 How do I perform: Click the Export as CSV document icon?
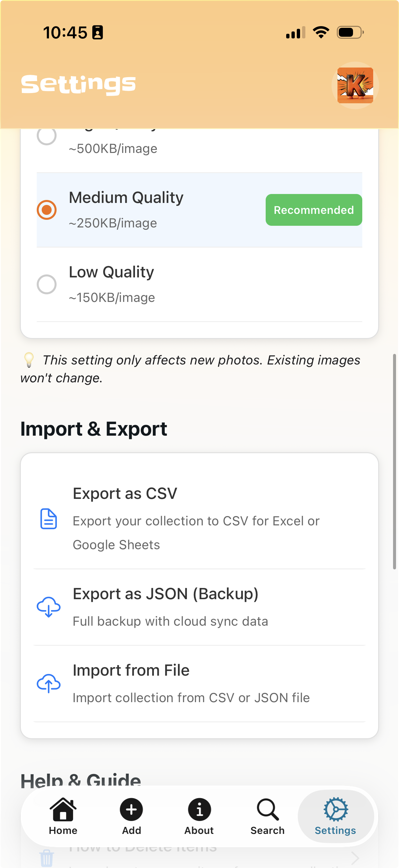(x=49, y=519)
